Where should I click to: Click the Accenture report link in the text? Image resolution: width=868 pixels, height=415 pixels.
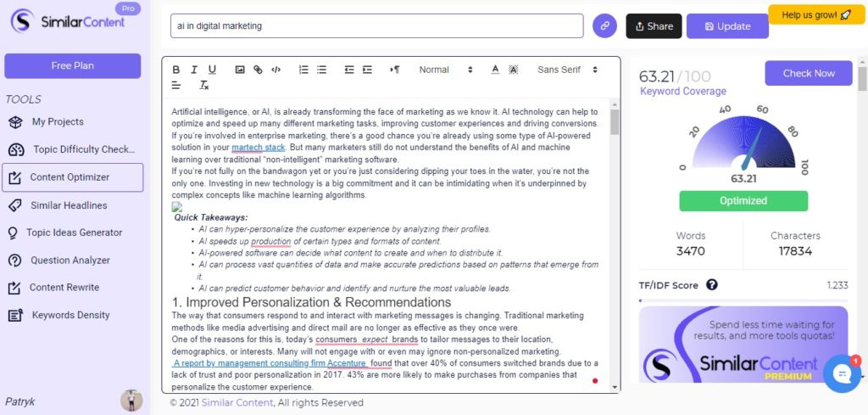(270, 363)
